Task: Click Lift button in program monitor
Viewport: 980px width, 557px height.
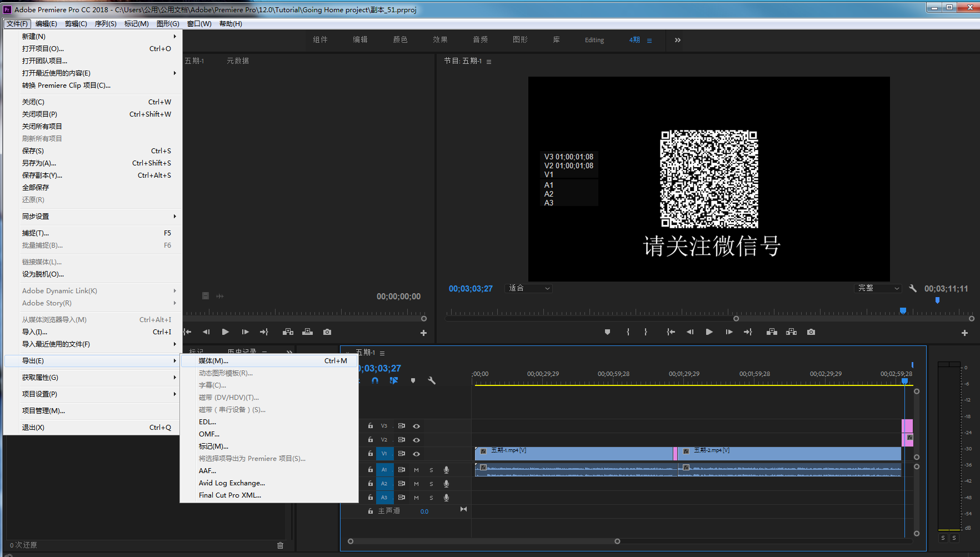Action: (x=772, y=332)
